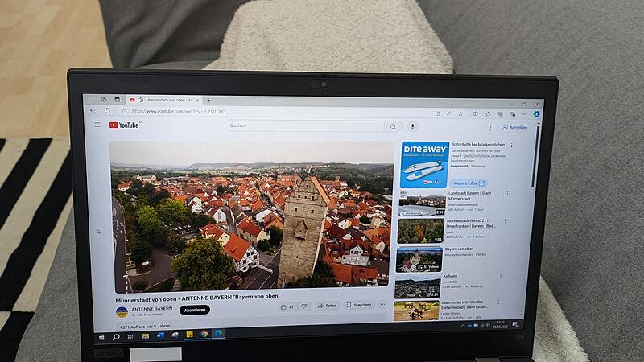
Task: Open the ANTENNE BAYERN channel name link
Action: pyautogui.click(x=152, y=309)
